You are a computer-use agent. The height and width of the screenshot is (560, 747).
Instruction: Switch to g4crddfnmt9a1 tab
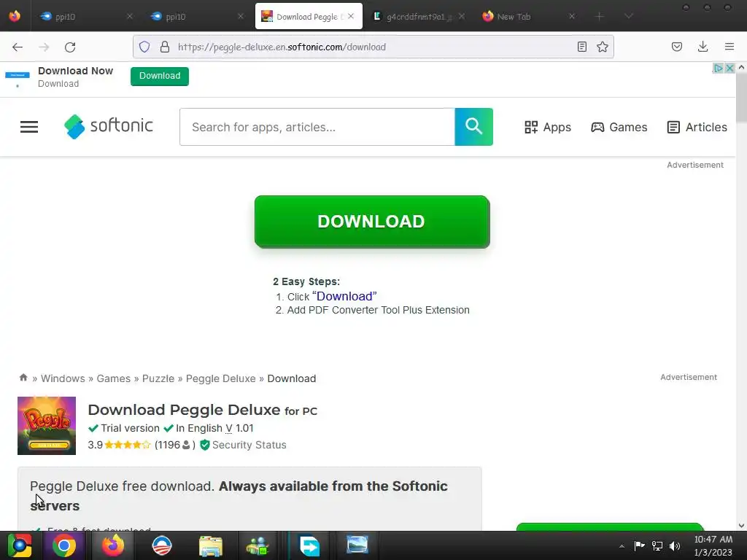(x=415, y=17)
